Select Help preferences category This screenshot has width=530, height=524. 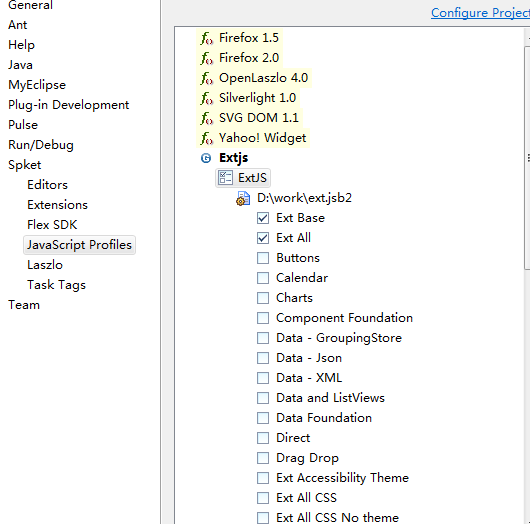pos(21,45)
